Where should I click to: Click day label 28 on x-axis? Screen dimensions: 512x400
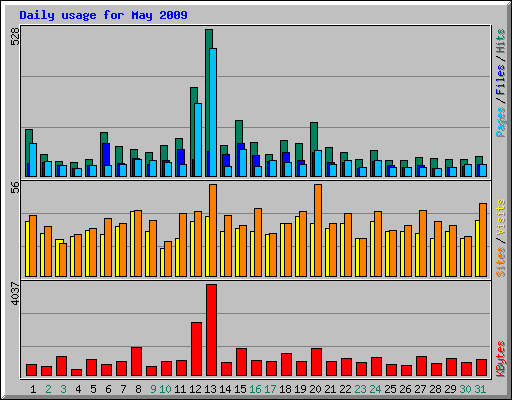click(435, 389)
